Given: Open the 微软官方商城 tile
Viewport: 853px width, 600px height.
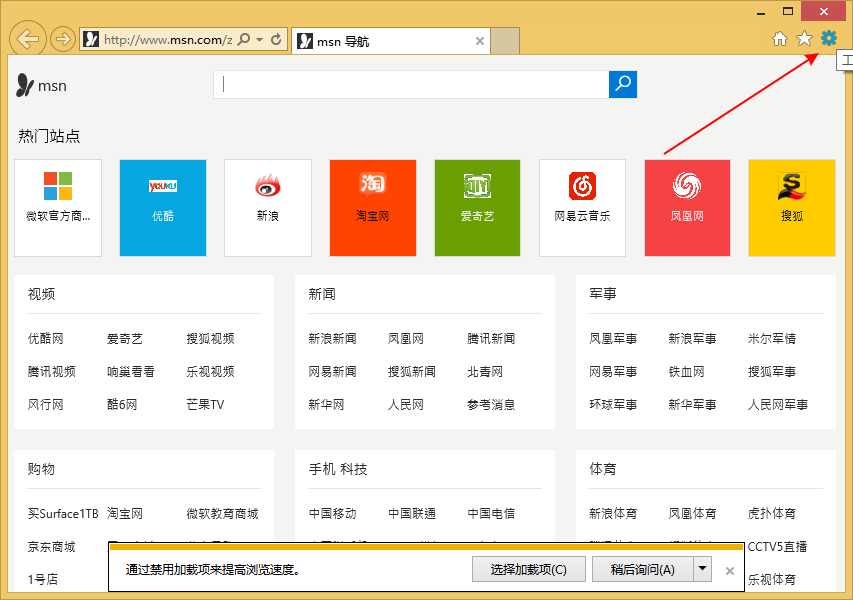Looking at the screenshot, I should coord(58,208).
